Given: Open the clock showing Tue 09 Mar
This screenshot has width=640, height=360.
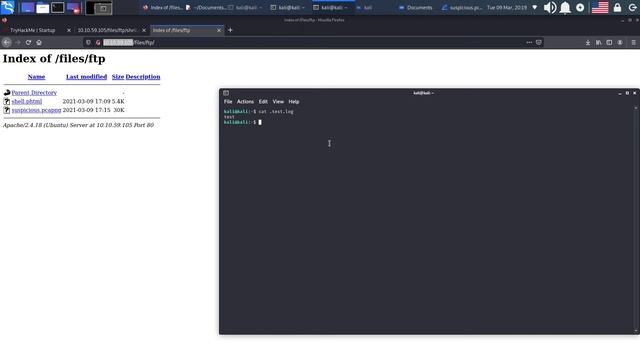Looking at the screenshot, I should (507, 7).
